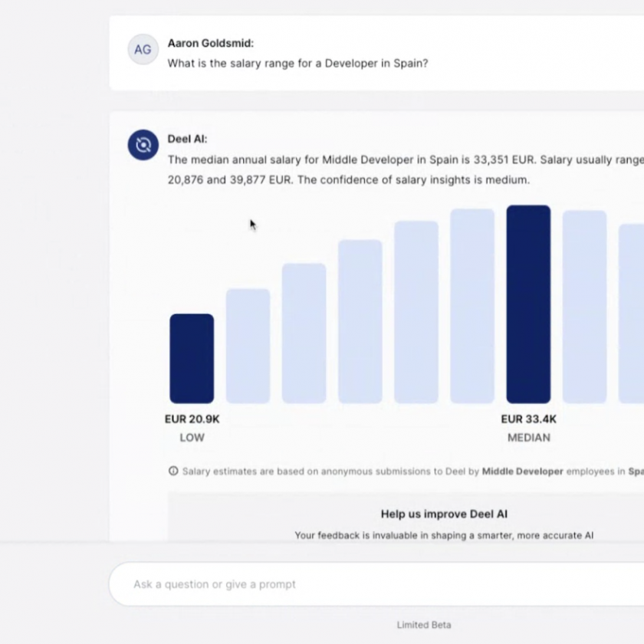Click the Deel AI logo icon
The width and height of the screenshot is (644, 644).
pyautogui.click(x=143, y=145)
